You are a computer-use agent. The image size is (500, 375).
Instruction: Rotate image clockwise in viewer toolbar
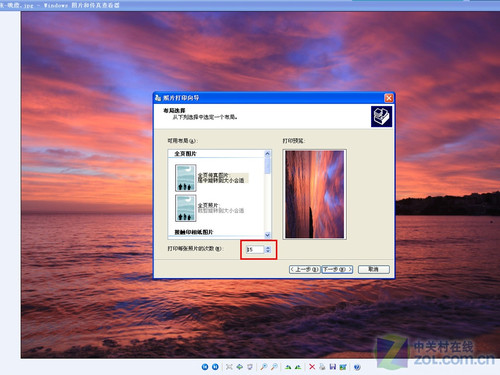288,367
